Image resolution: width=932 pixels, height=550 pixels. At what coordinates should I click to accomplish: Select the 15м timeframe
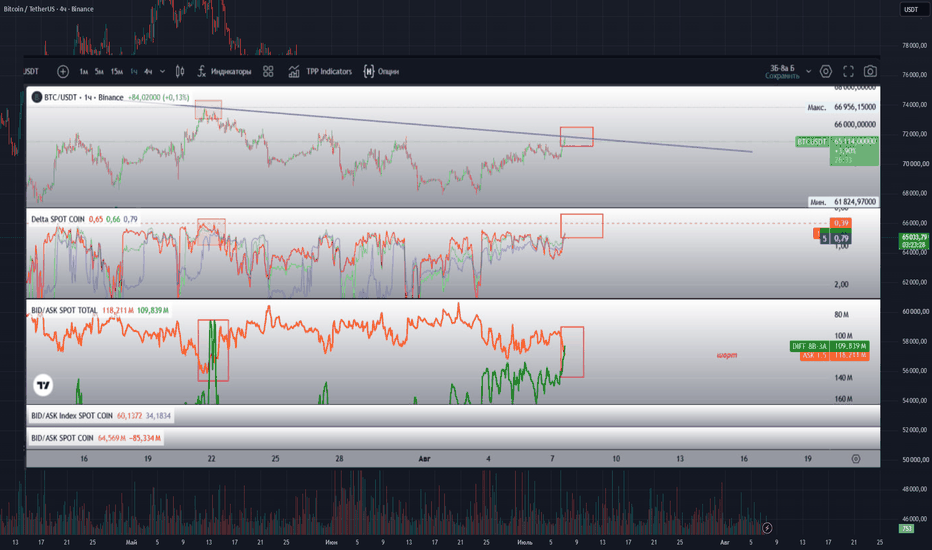[116, 71]
